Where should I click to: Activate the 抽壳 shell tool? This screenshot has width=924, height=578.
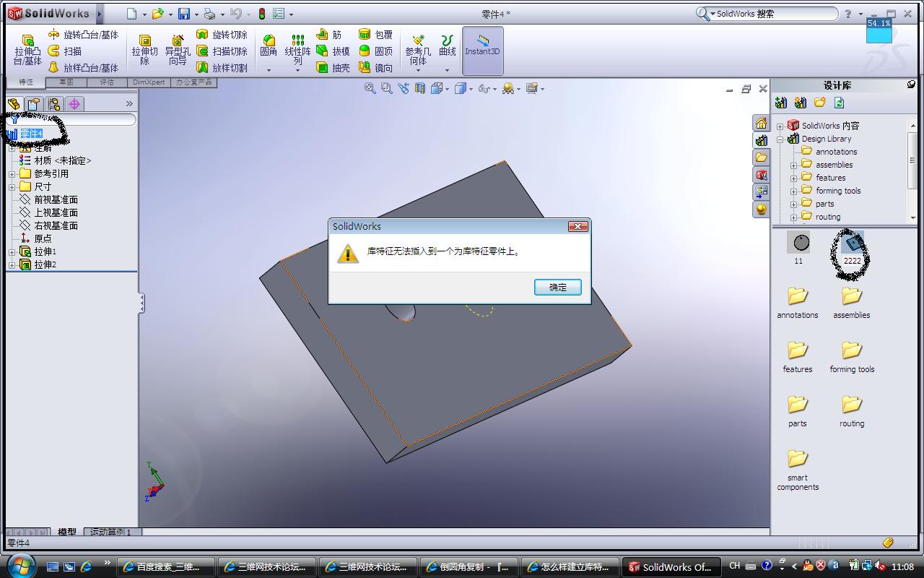point(333,68)
